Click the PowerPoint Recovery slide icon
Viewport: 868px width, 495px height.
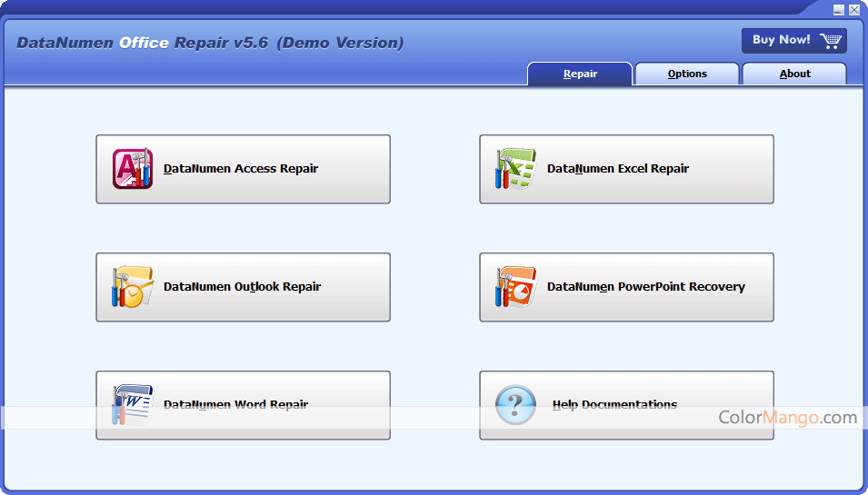tap(515, 286)
